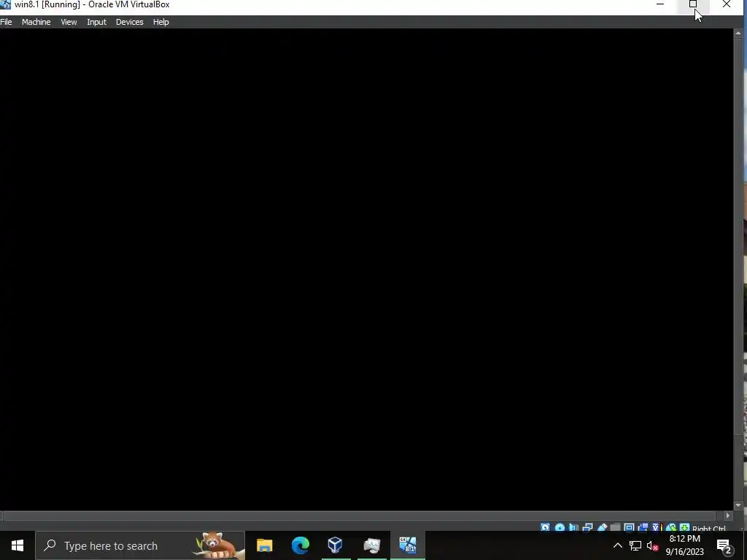Open File Explorer from the taskbar
Image resolution: width=747 pixels, height=560 pixels.
[x=264, y=545]
